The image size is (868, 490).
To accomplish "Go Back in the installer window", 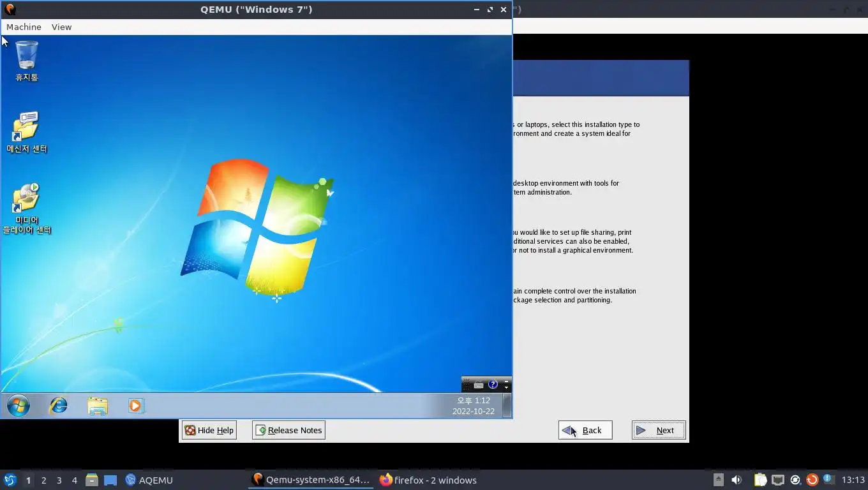I will coord(585,430).
